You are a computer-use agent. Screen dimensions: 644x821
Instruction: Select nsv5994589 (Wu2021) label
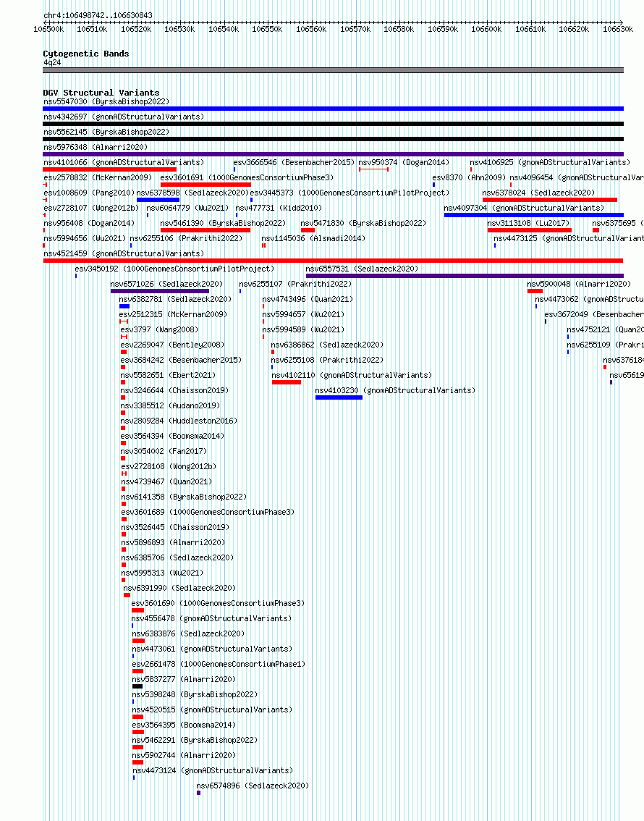(x=303, y=329)
